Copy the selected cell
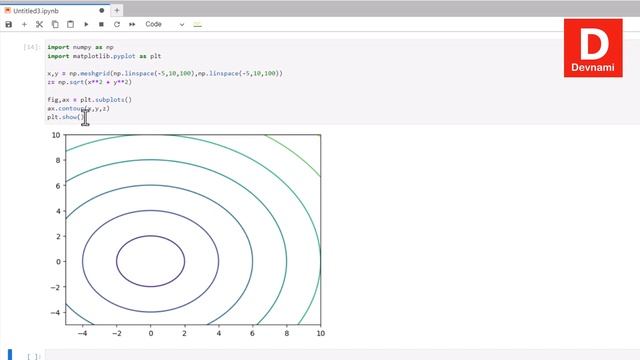 point(55,24)
